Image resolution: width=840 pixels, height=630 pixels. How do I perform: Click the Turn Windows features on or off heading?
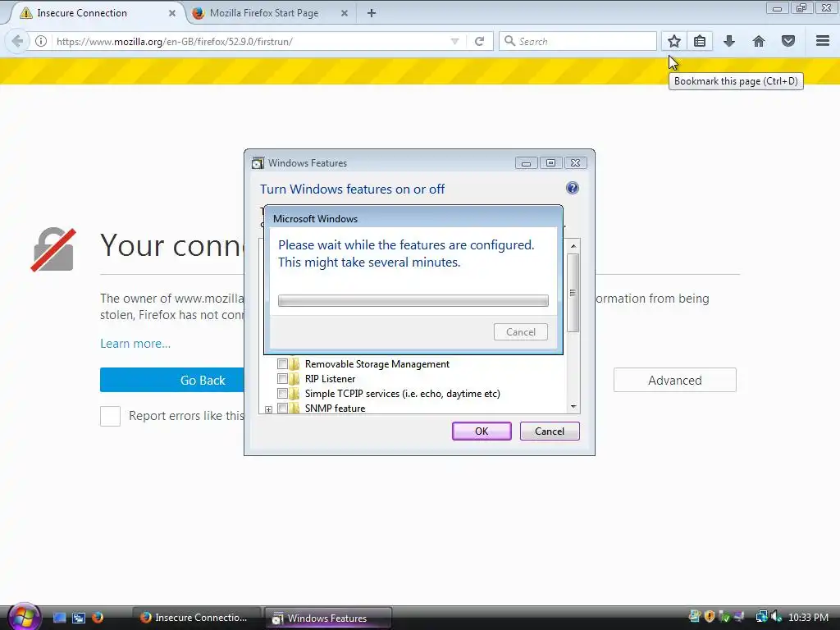[x=353, y=189]
